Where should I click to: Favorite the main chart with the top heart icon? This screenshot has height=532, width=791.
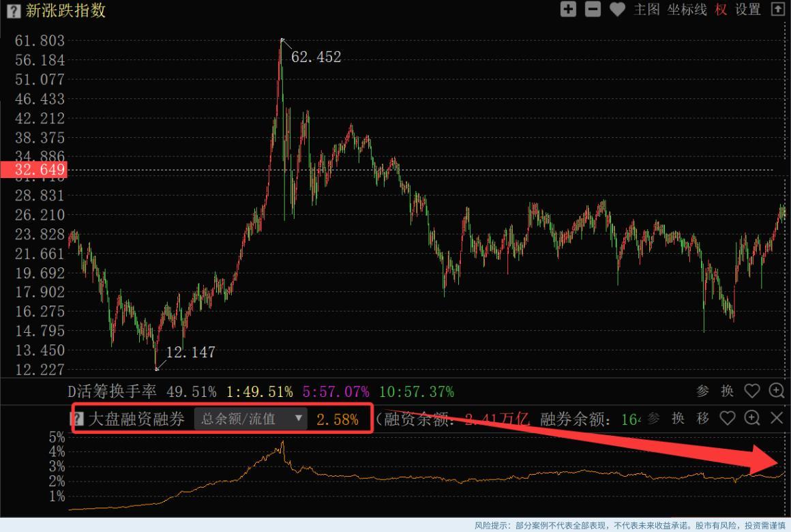tap(617, 10)
